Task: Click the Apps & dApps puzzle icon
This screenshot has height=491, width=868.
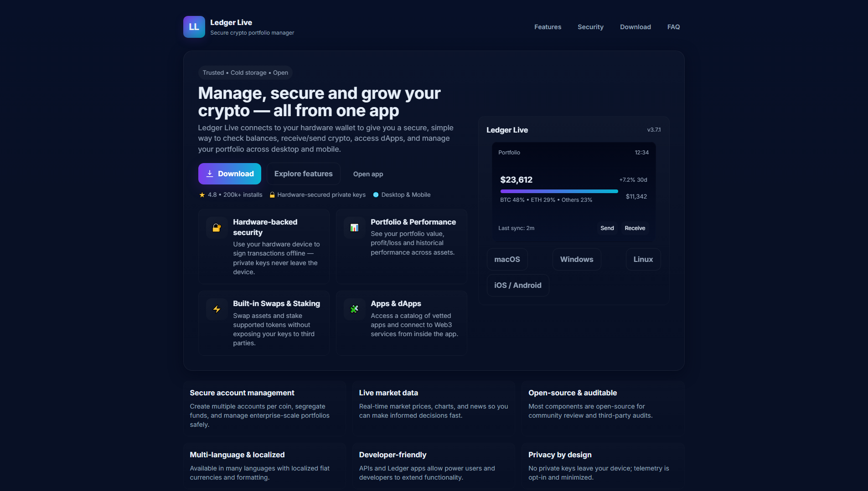Action: [354, 309]
